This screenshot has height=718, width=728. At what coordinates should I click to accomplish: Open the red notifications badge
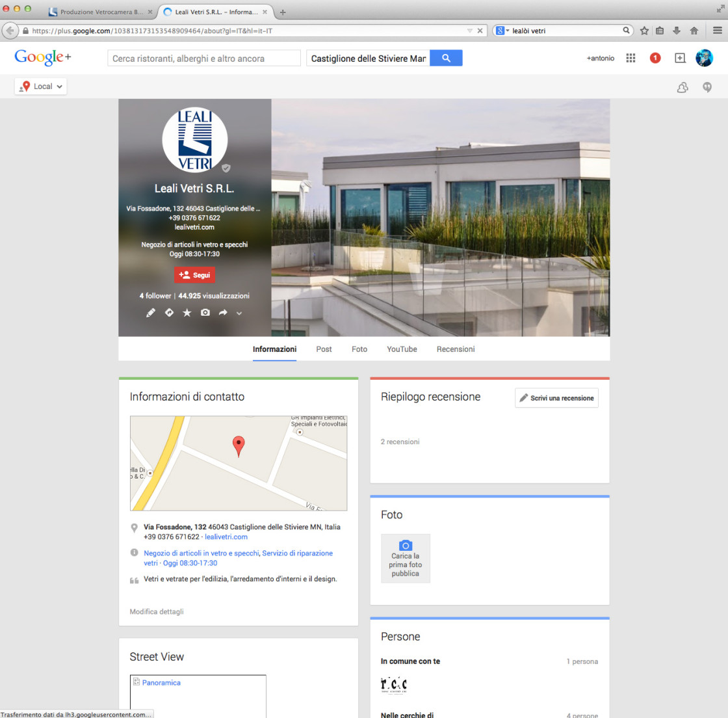(655, 58)
